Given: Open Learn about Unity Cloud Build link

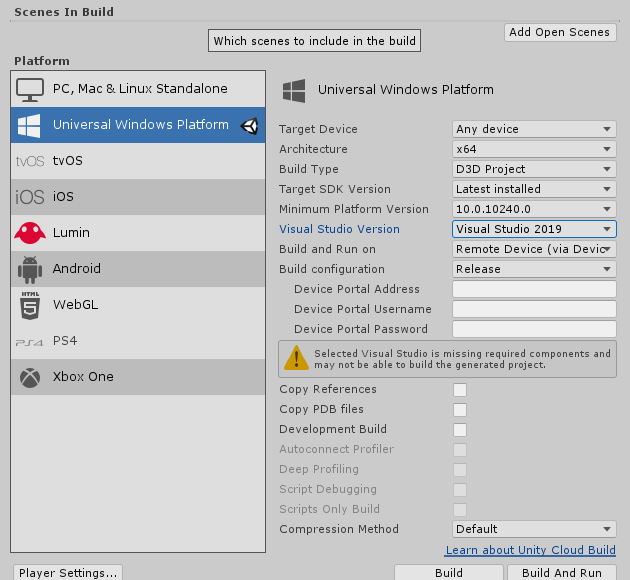Looking at the screenshot, I should click(x=530, y=551).
